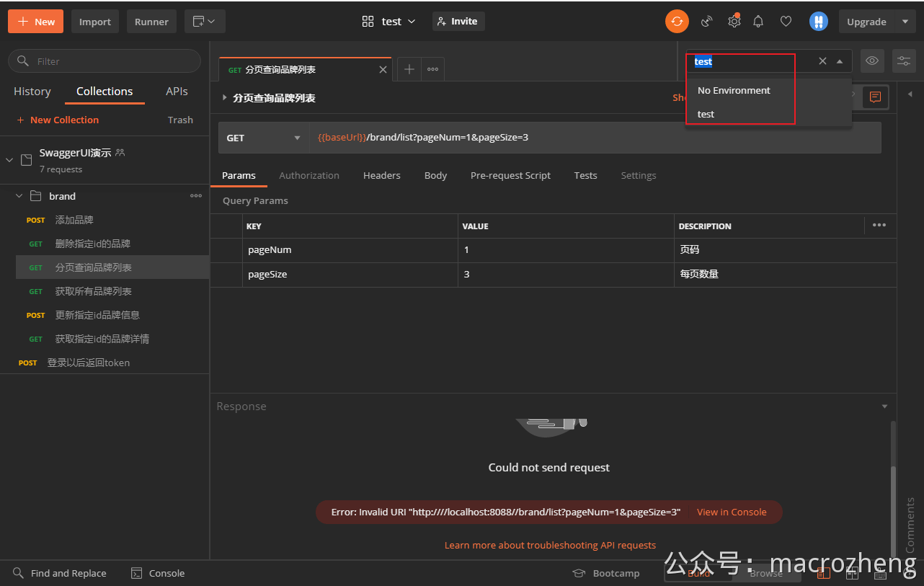Collapse the SwaggerUI演示 collection

[9, 160]
